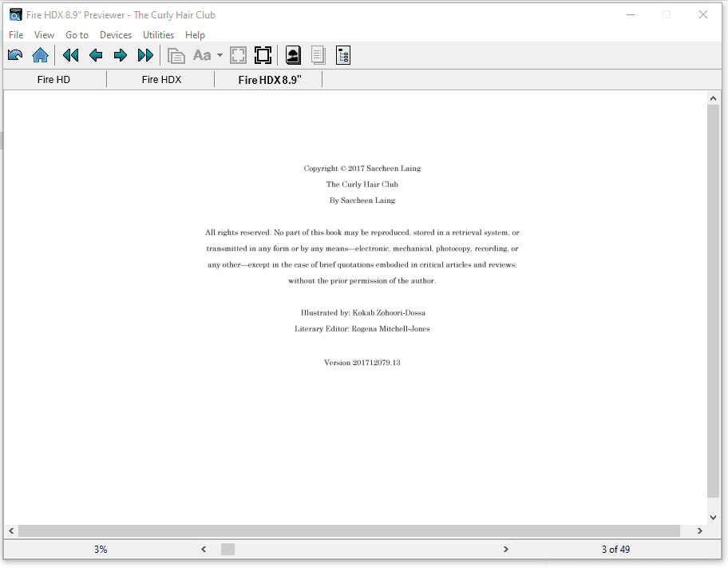This screenshot has height=568, width=728.
Task: Click the book progress slider thumb
Action: 227,550
